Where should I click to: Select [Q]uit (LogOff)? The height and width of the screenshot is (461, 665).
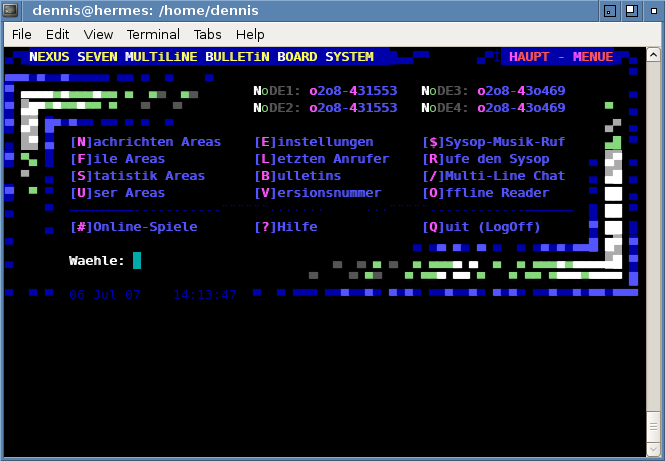(x=481, y=227)
